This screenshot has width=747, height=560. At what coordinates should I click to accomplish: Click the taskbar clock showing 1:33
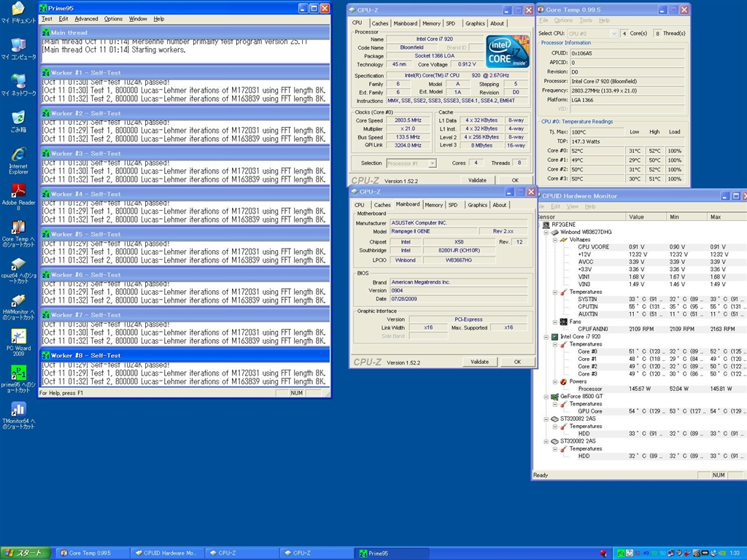coord(735,553)
